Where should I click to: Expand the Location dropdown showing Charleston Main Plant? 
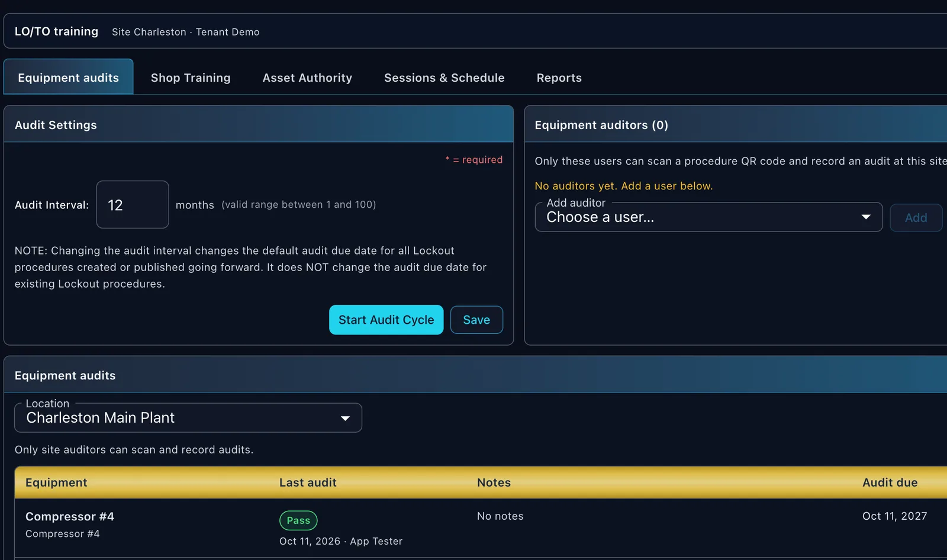tap(188, 418)
